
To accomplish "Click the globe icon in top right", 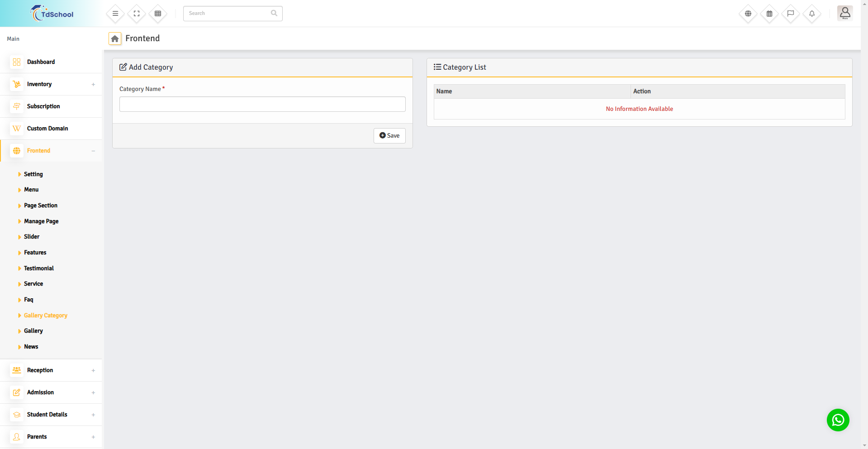I will click(x=748, y=14).
